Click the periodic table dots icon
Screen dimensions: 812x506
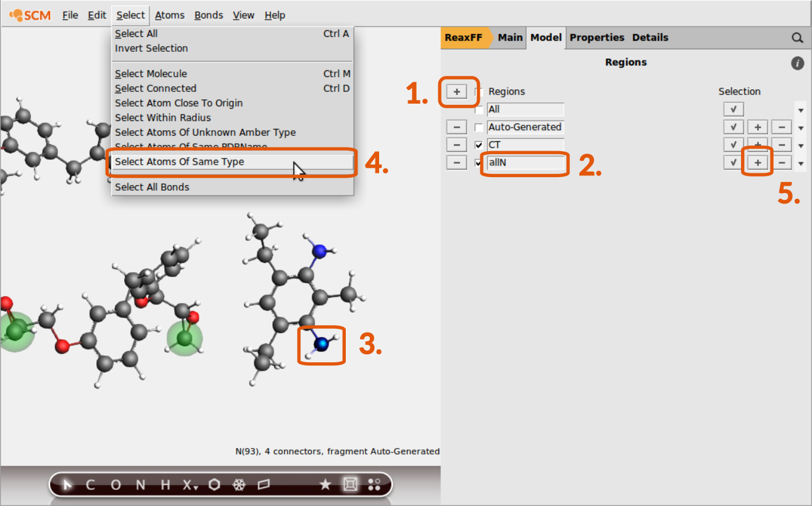pos(374,485)
